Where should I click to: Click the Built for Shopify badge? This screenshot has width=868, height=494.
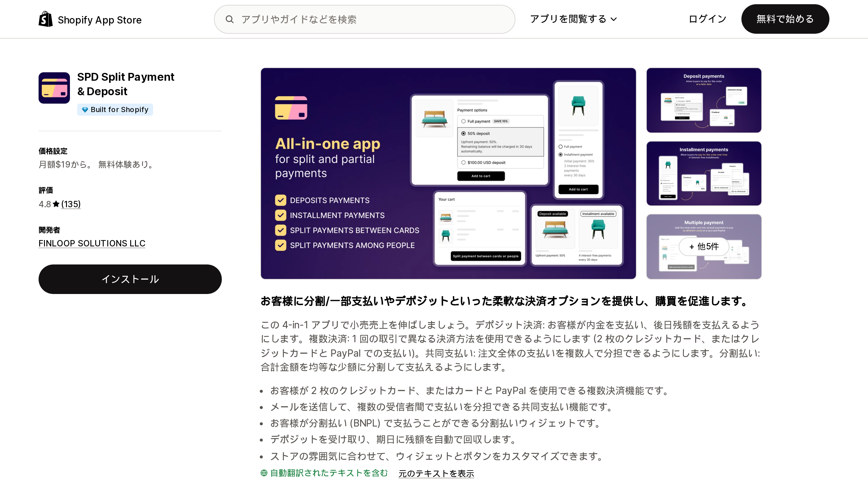pyautogui.click(x=115, y=110)
